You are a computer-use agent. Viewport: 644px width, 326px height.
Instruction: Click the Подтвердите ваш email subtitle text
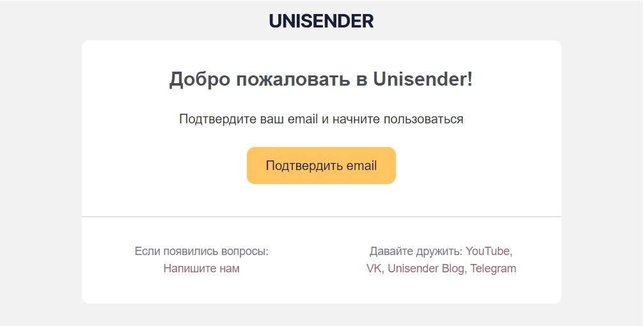click(321, 120)
